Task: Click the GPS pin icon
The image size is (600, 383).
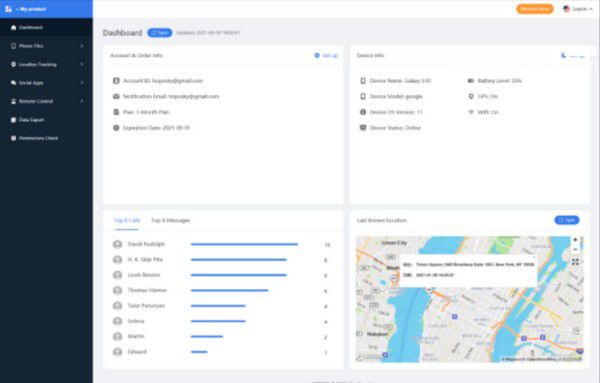Action: click(x=471, y=96)
